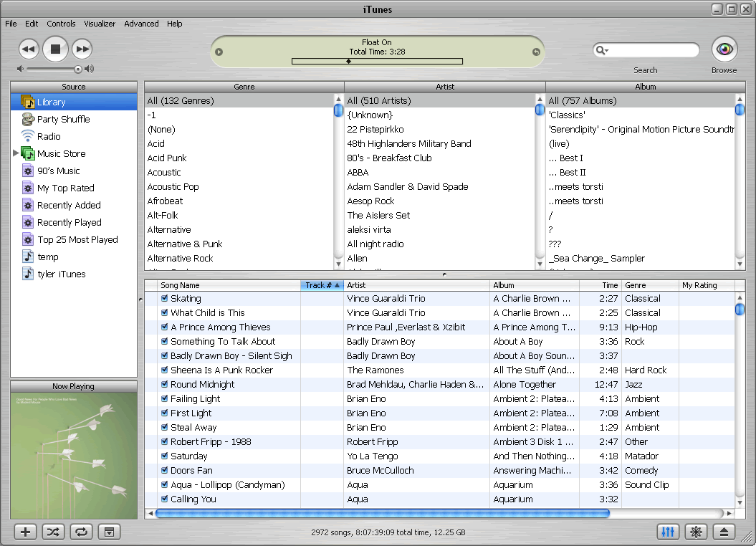Select the Party Shuffle playlist
Viewport: 756px width, 546px height.
pyautogui.click(x=63, y=119)
